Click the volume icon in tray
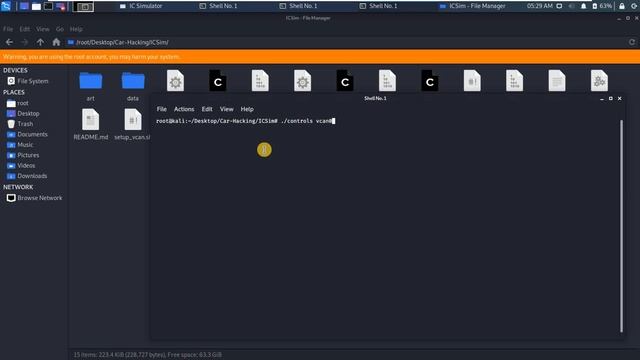Image resolution: width=640 pixels, height=360 pixels. pyautogui.click(x=571, y=6)
